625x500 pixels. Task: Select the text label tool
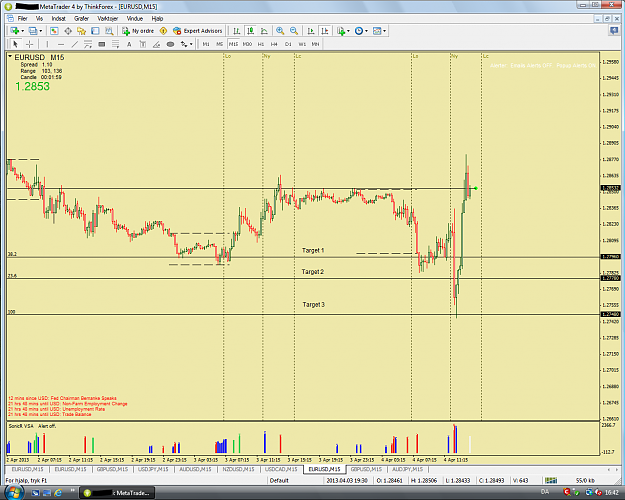tap(143, 44)
